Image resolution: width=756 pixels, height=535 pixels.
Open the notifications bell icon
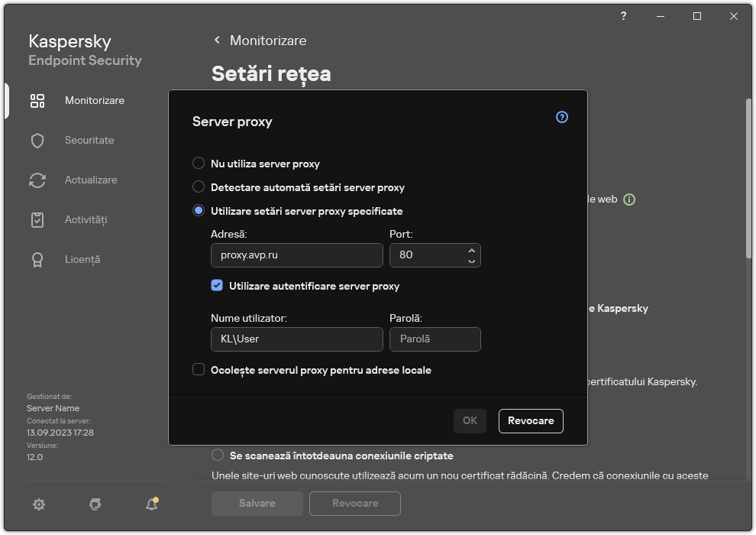pyautogui.click(x=151, y=504)
